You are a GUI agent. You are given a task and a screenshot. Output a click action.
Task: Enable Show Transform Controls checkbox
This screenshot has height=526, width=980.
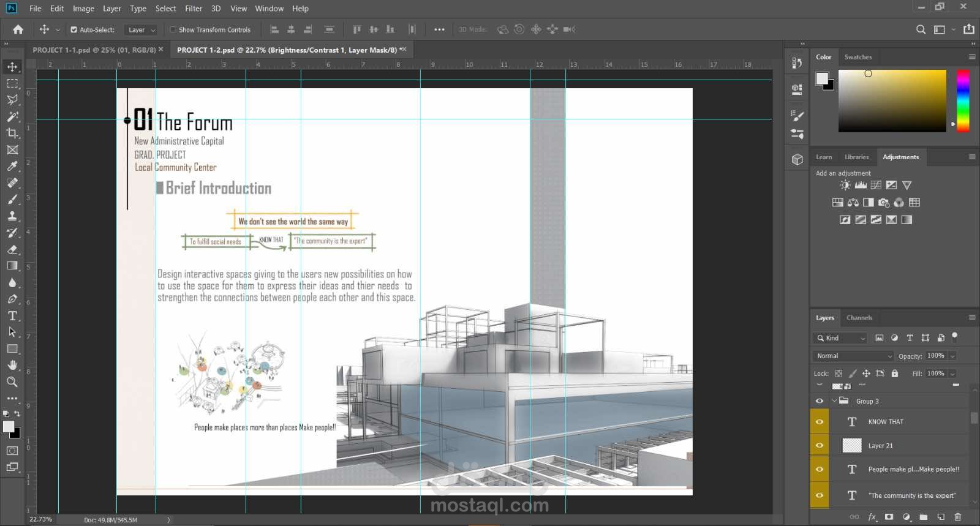coord(173,29)
